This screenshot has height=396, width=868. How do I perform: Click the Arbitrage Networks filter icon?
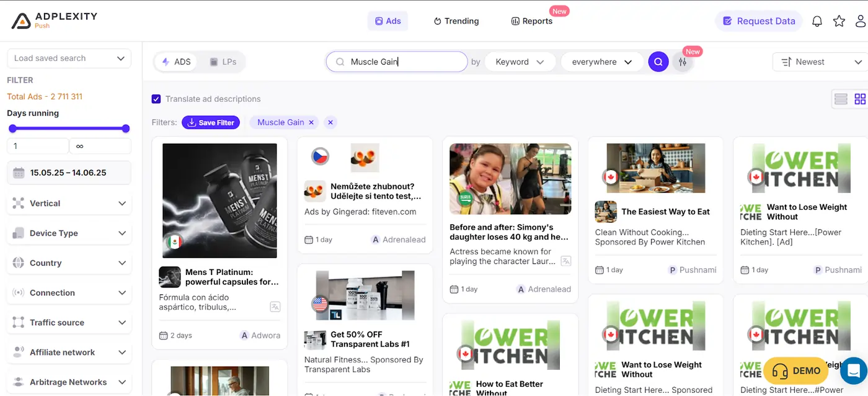coord(19,382)
